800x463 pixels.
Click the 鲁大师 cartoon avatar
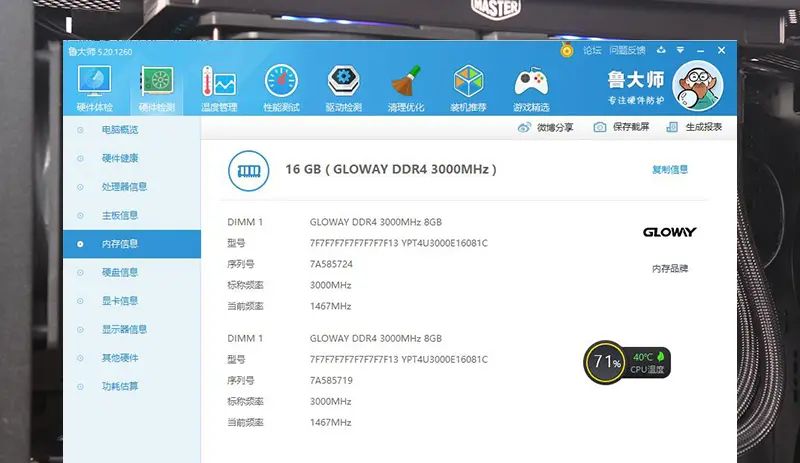(698, 86)
